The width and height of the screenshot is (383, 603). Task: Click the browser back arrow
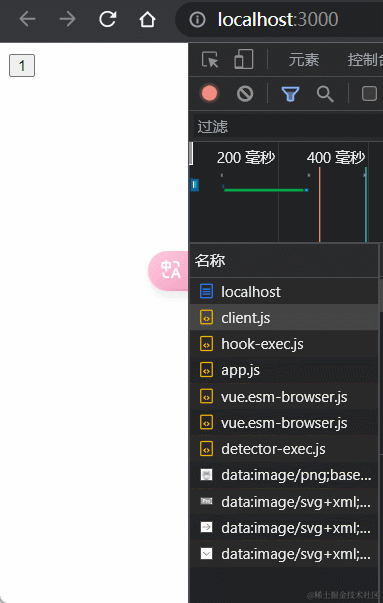27,19
